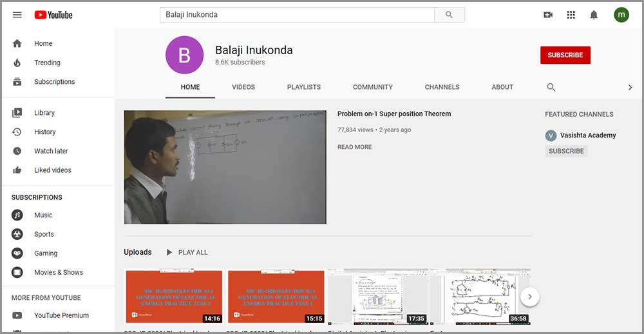
Task: Show more uploads with the next arrow
Action: [x=529, y=297]
